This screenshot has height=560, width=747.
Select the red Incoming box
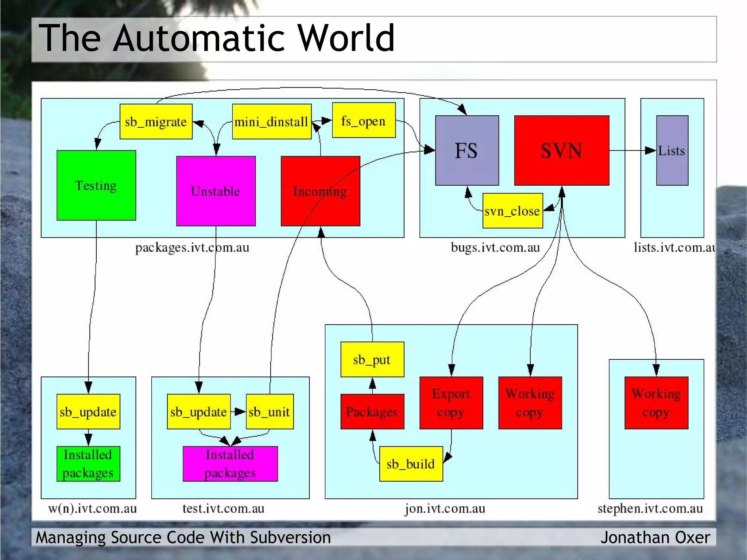pos(320,191)
